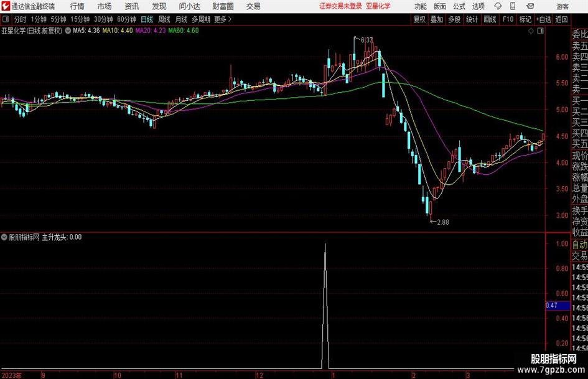The image size is (588, 379).
Task: Click the customer service headset icon
Action: click(498, 6)
